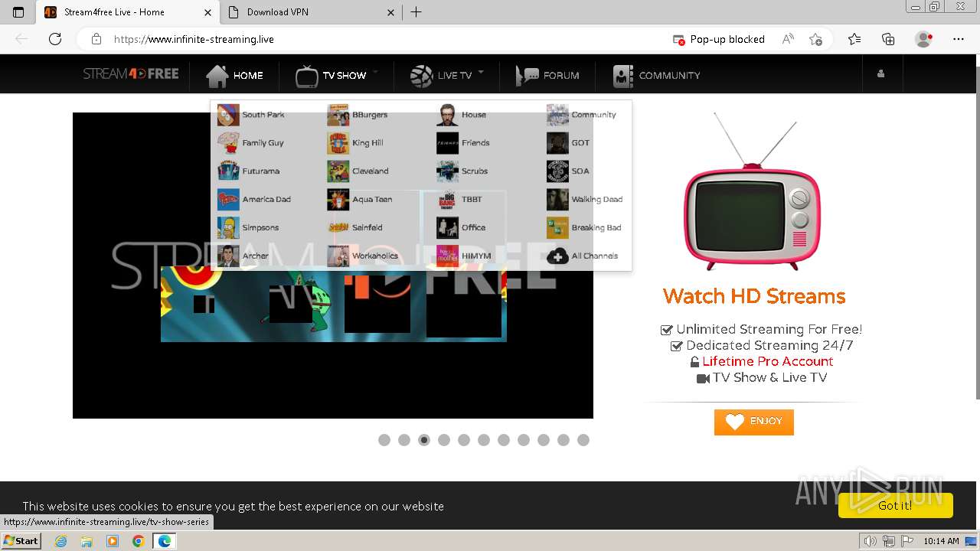Open the Community show thumbnail icon
The height and width of the screenshot is (551, 980).
(x=557, y=115)
